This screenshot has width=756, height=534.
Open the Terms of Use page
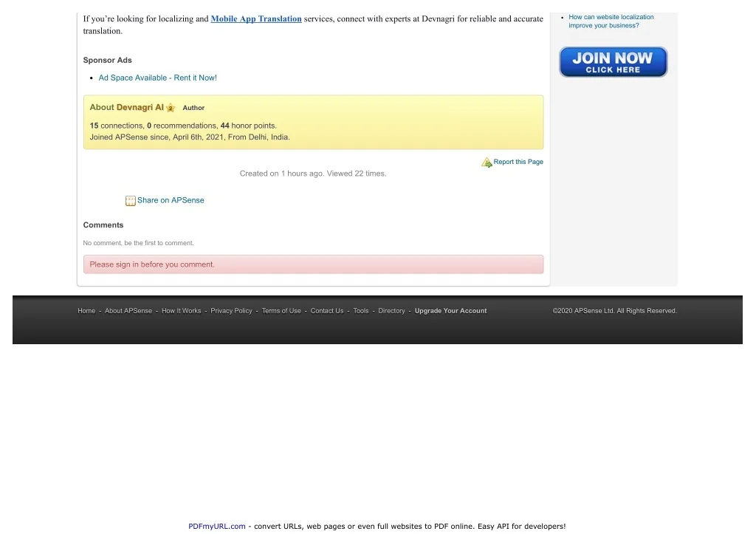click(281, 311)
